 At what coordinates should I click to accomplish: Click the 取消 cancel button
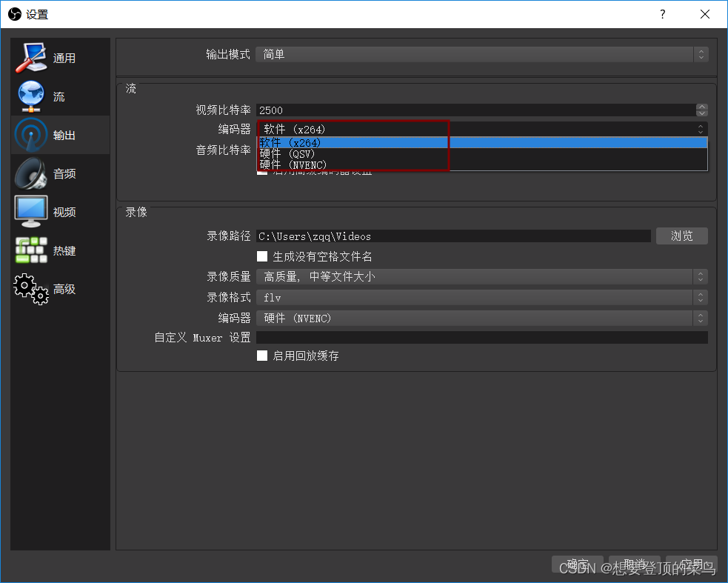(x=635, y=564)
